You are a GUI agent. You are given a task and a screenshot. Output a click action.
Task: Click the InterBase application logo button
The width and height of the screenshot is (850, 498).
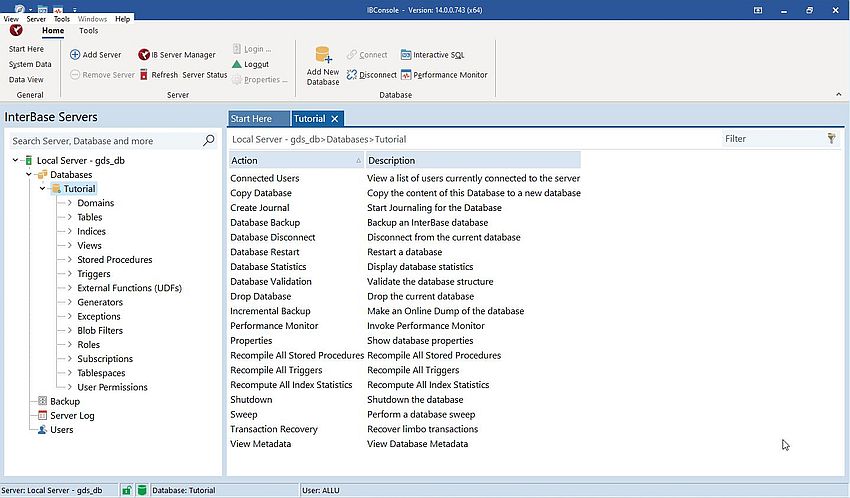(x=16, y=30)
